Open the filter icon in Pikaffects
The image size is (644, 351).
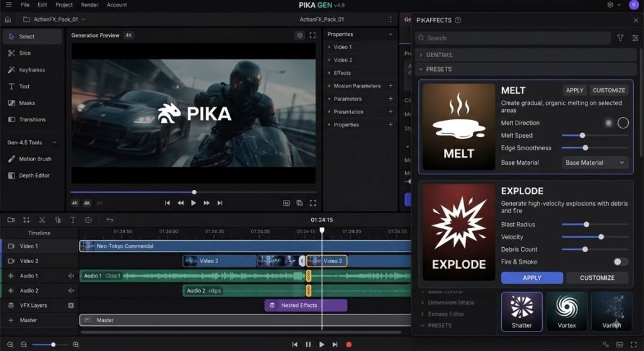(620, 38)
